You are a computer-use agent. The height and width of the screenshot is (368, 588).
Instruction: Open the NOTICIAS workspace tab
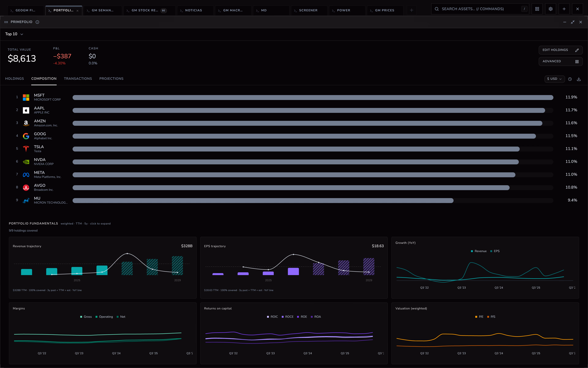click(195, 10)
